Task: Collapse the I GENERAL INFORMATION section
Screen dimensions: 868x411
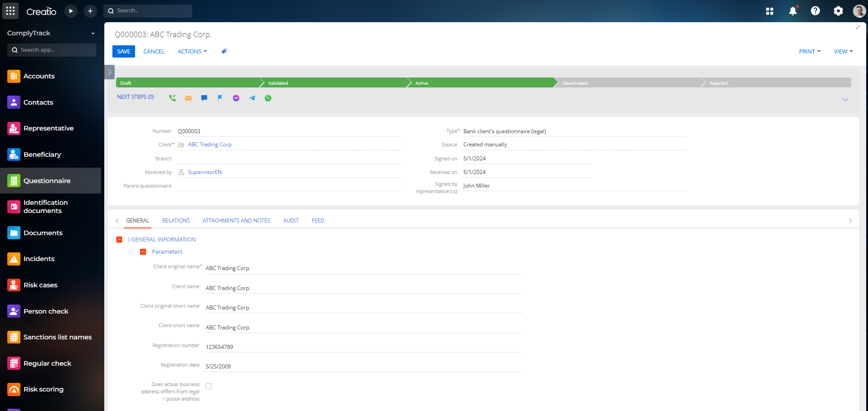Action: (119, 239)
